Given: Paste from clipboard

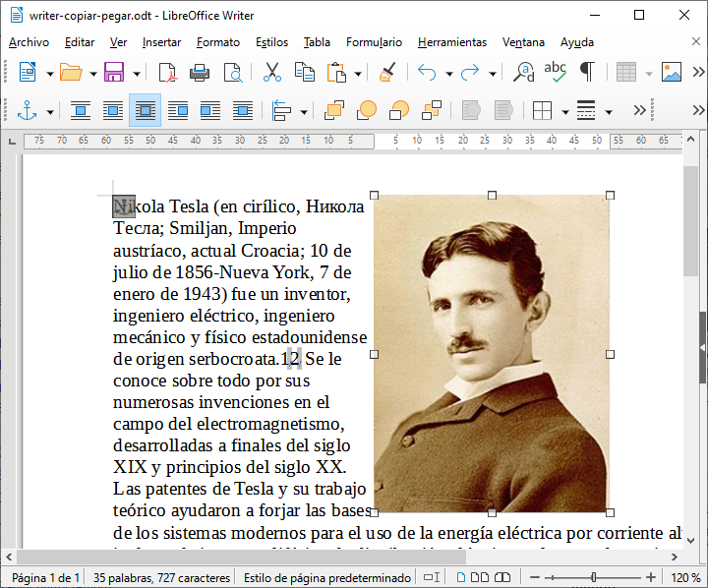Looking at the screenshot, I should 336,72.
